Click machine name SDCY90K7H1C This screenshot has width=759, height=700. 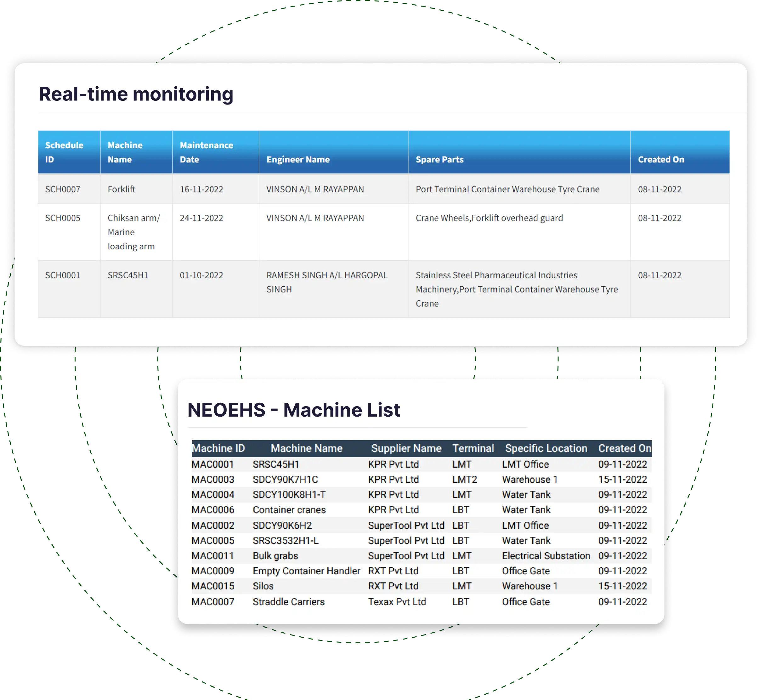click(x=285, y=480)
